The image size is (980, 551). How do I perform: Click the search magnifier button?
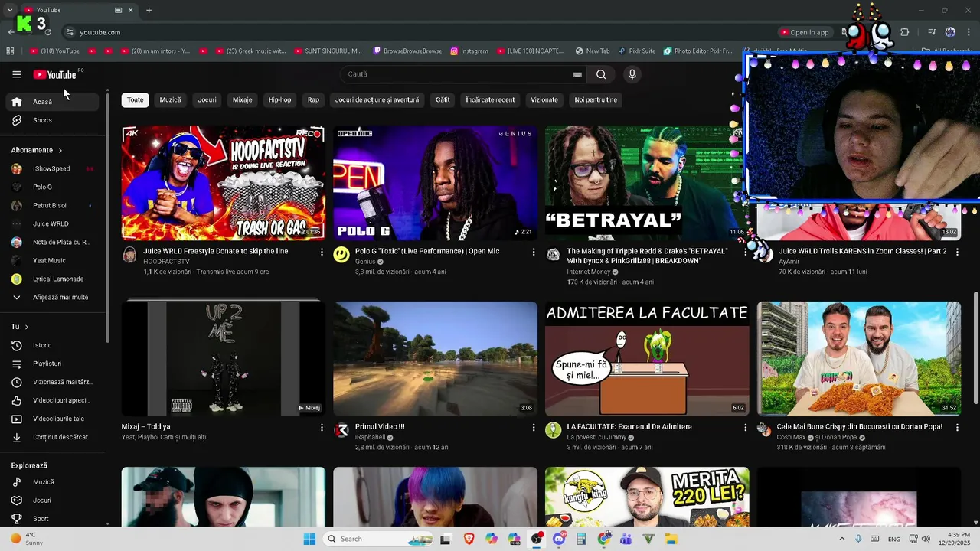click(601, 74)
